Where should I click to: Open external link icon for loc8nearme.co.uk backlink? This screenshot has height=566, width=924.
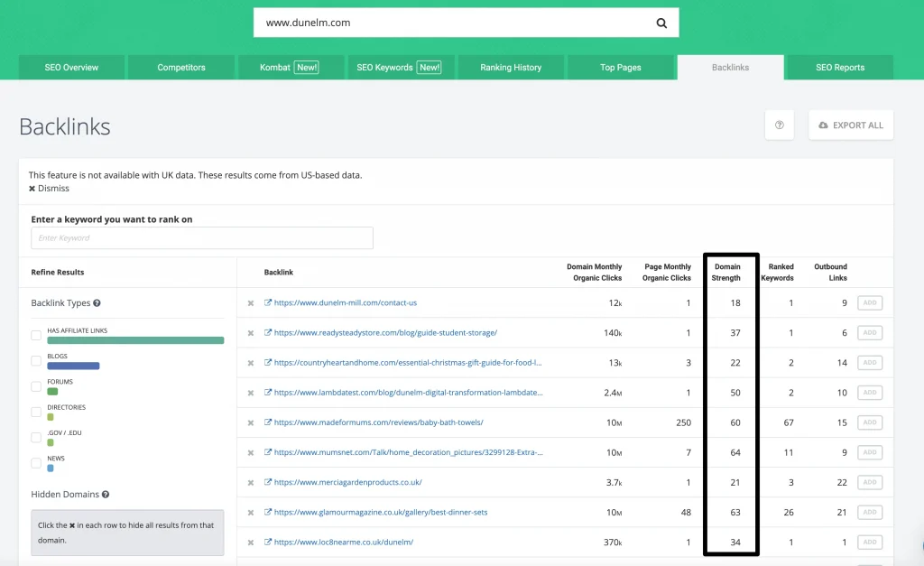point(268,542)
